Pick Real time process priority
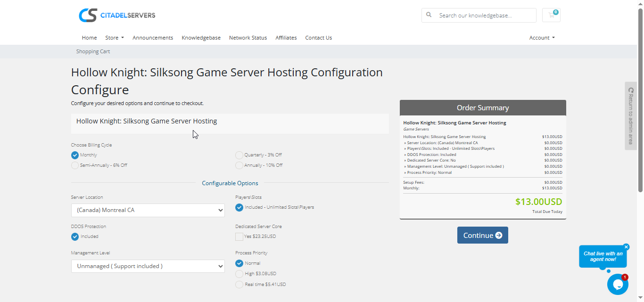The width and height of the screenshot is (644, 302). (x=239, y=285)
